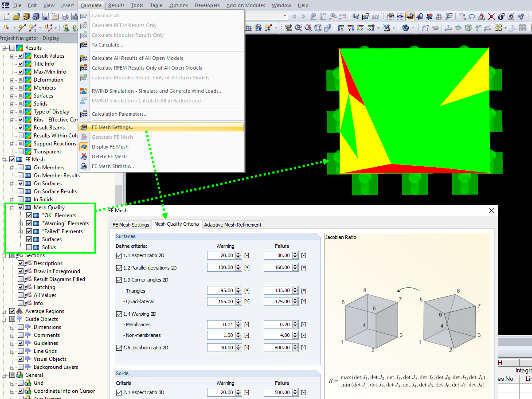Click the Display FE Mesh icon
The image size is (532, 399).
[84, 146]
